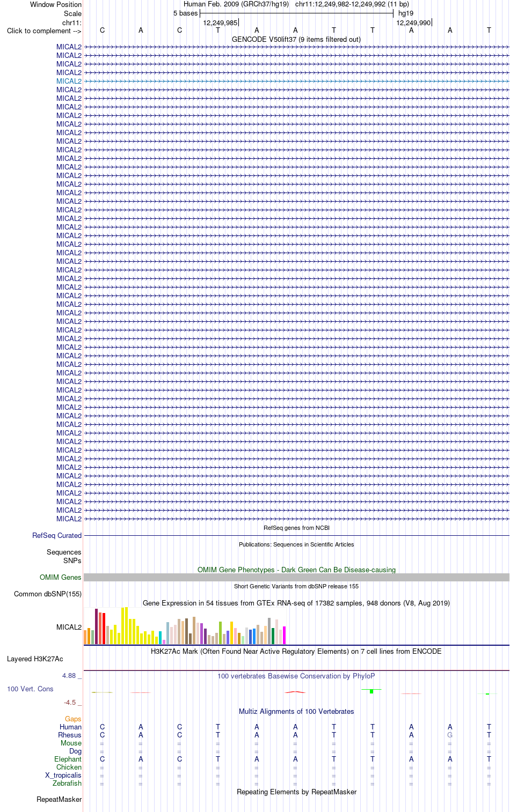
Task: Click the magenta last bar in GTEx chart
Action: pos(285,635)
